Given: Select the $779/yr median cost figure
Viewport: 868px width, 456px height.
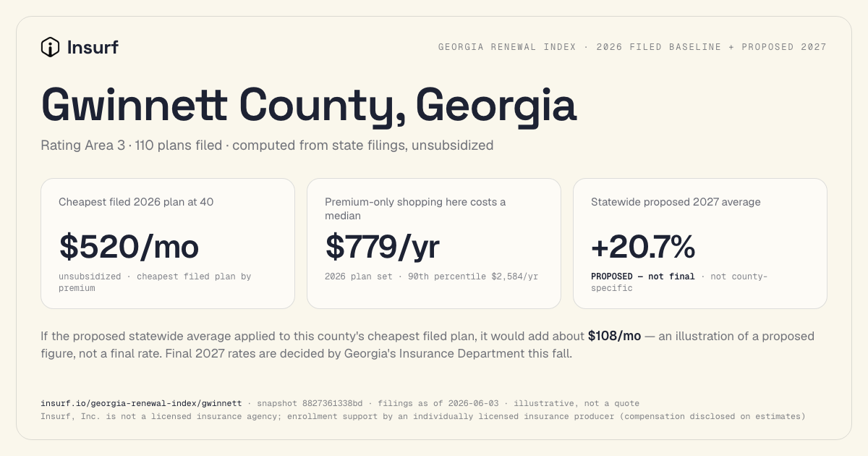Looking at the screenshot, I should coord(383,246).
